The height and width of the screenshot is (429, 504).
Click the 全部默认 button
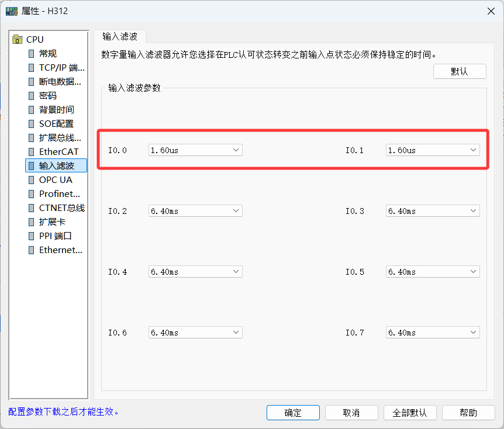pyautogui.click(x=410, y=413)
